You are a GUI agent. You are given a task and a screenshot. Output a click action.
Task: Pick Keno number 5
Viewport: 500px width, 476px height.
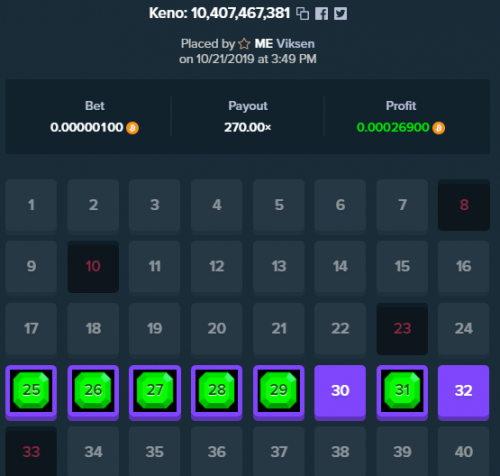tap(279, 205)
